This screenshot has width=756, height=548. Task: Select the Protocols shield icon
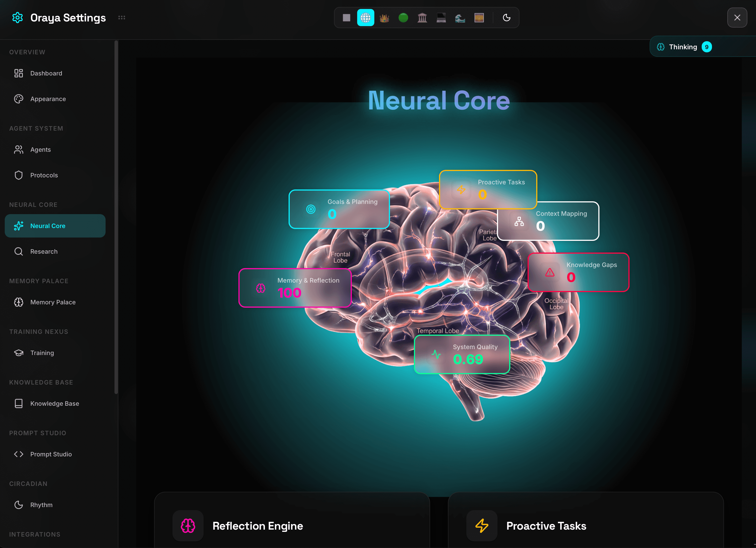point(19,175)
